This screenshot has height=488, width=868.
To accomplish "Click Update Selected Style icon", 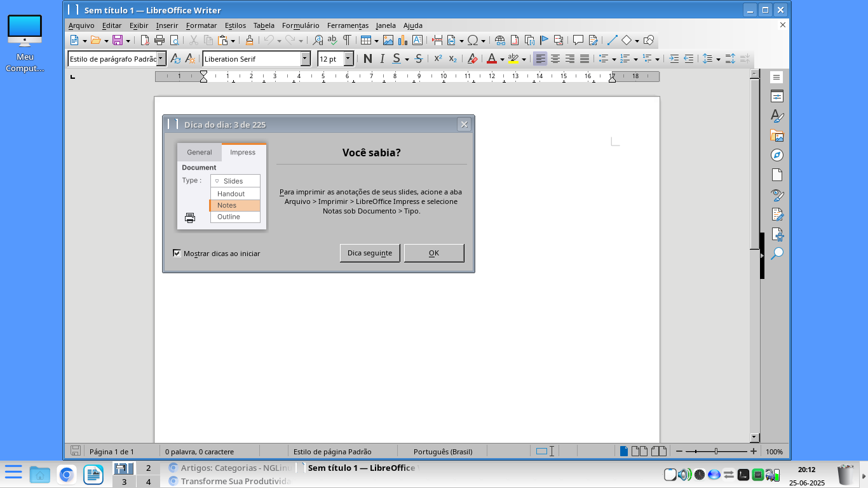I will pos(175,58).
